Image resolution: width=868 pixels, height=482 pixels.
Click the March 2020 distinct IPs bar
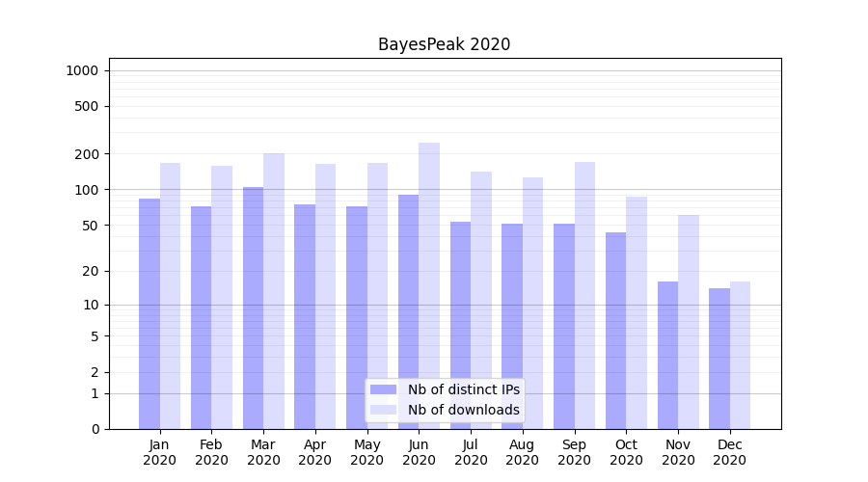point(253,308)
